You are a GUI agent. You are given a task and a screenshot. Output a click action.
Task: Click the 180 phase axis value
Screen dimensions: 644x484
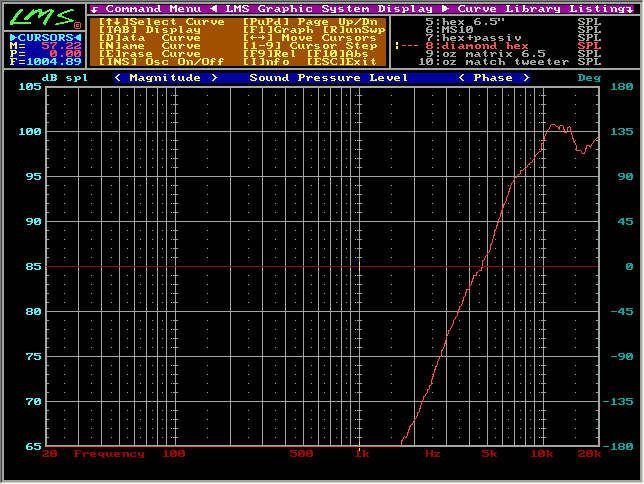[x=621, y=87]
